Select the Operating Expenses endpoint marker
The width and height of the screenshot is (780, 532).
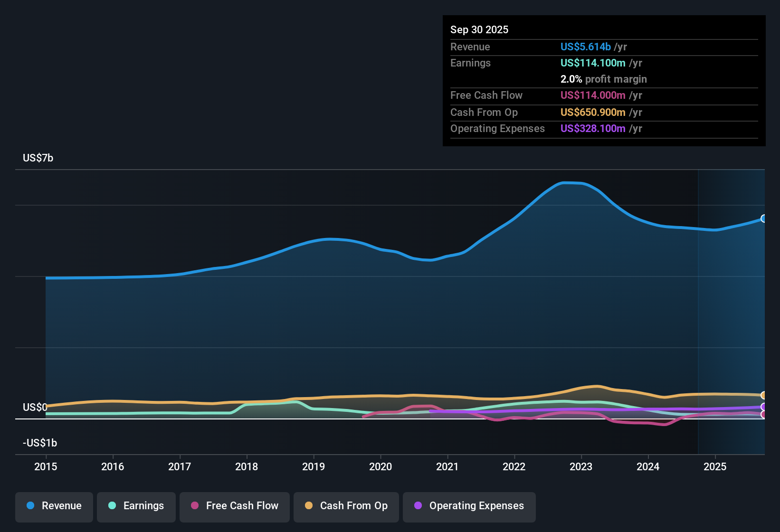[763, 408]
